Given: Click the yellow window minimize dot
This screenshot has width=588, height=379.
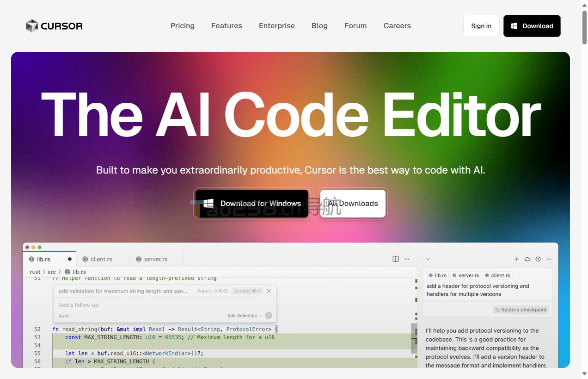Looking at the screenshot, I should pyautogui.click(x=33, y=248).
